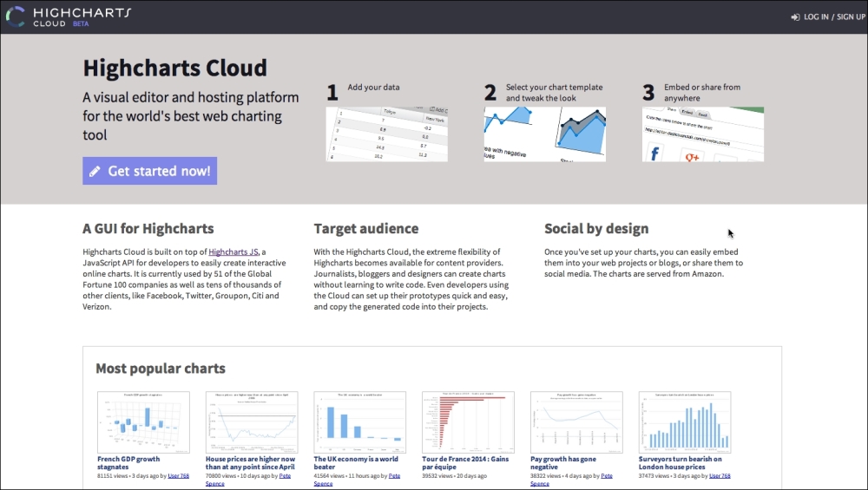The width and height of the screenshot is (868, 490).
Task: Open the Surveyors London house prices chart thumbnail
Action: (x=685, y=422)
